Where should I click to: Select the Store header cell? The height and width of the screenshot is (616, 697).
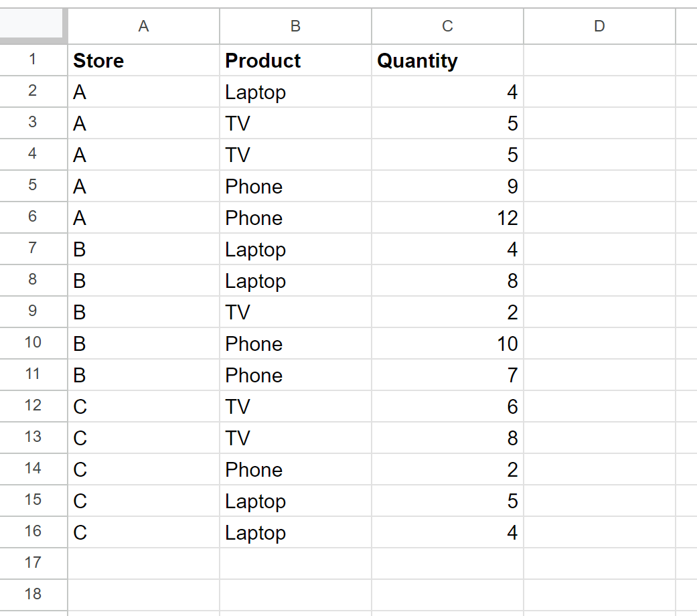coord(143,60)
